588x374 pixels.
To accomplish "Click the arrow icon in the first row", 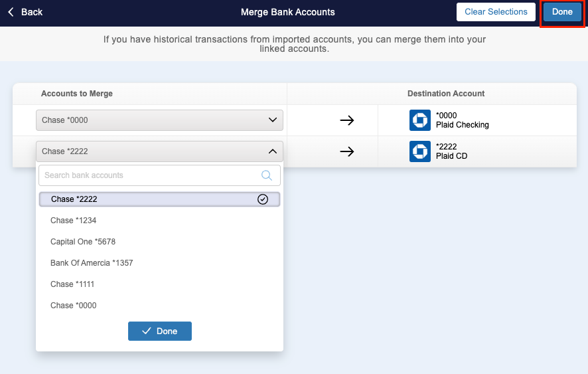I will click(x=347, y=120).
